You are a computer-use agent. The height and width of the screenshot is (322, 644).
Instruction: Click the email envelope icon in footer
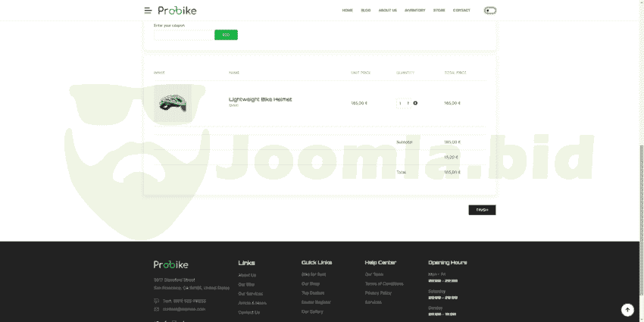click(157, 309)
